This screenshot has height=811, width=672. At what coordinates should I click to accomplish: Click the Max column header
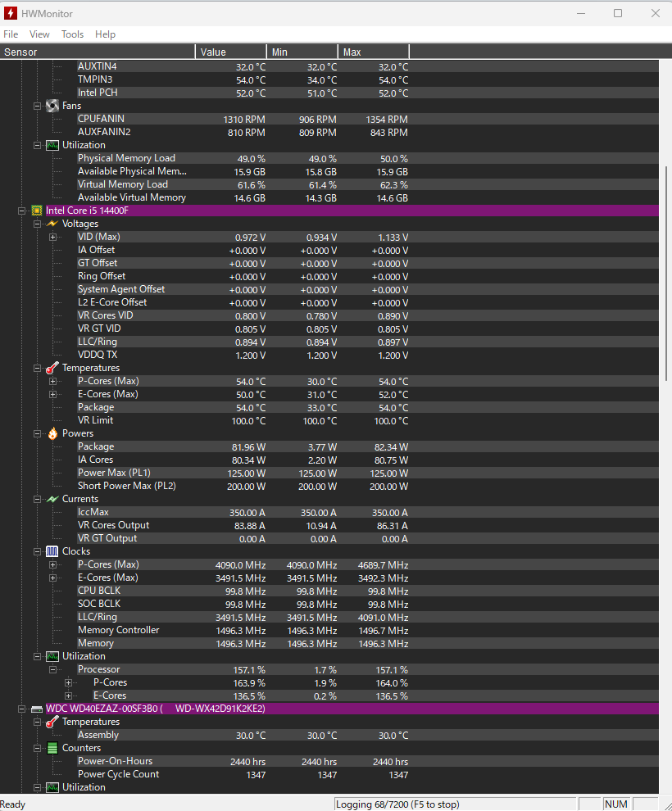[x=374, y=52]
